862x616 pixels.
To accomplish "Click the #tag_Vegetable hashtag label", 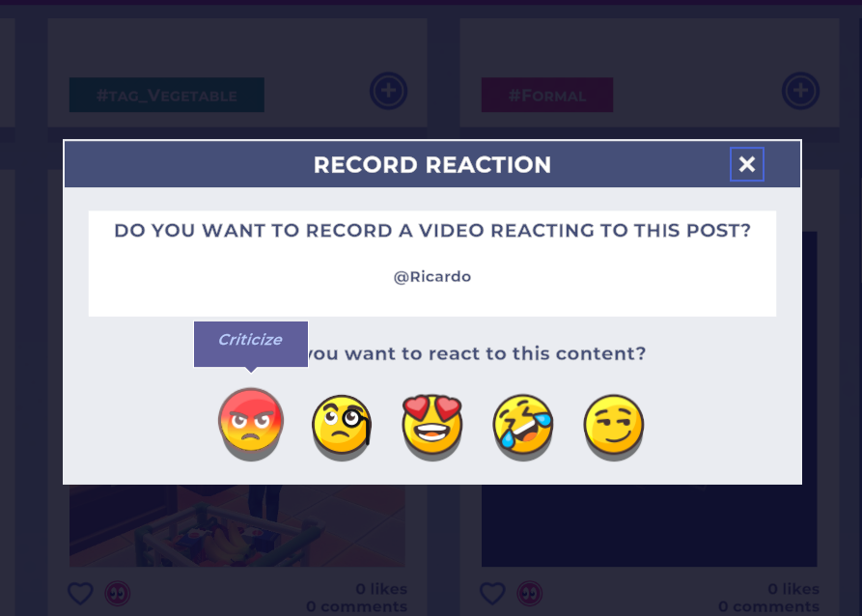I will pos(167,95).
